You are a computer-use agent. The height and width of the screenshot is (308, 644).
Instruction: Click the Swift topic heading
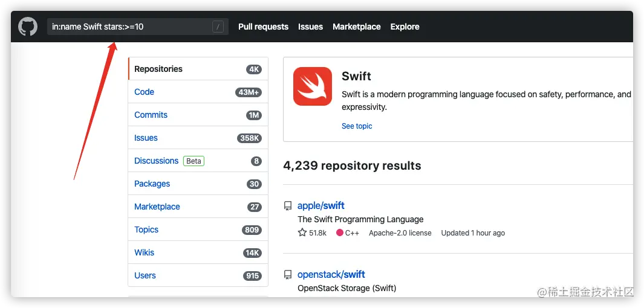[356, 76]
